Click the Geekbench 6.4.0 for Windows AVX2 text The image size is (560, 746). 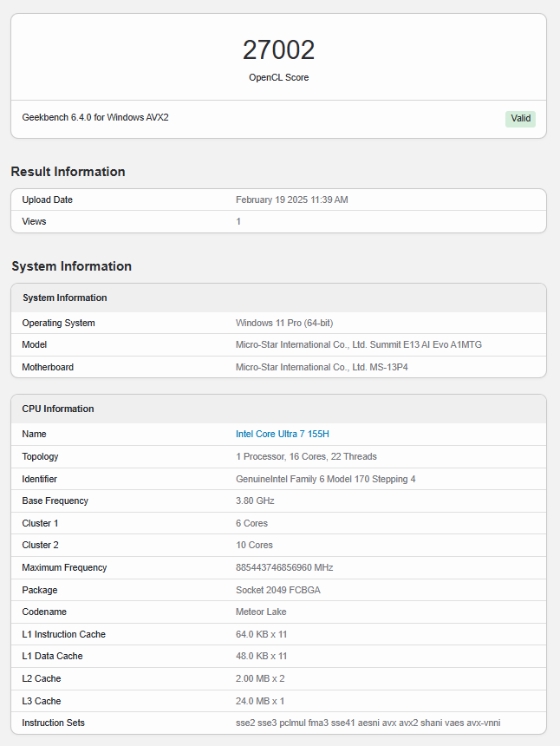point(95,117)
